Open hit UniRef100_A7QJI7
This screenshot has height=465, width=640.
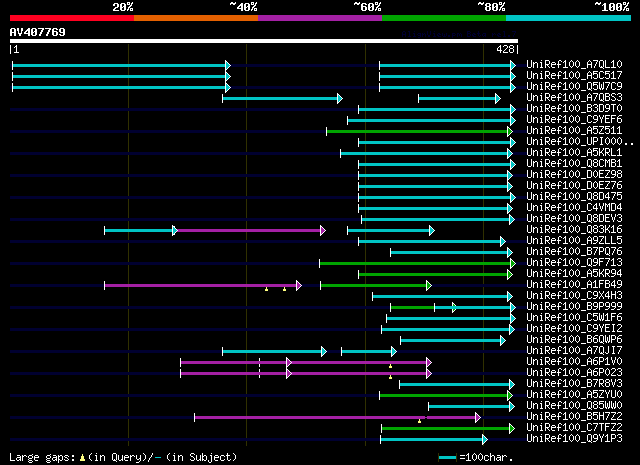pos(574,351)
